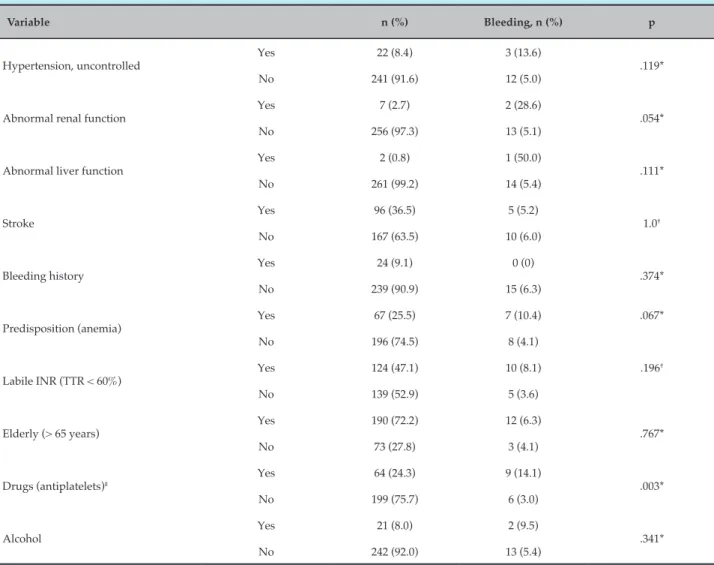Click the cell '139 (52.9)'
This screenshot has width=714, height=565.
tap(394, 394)
